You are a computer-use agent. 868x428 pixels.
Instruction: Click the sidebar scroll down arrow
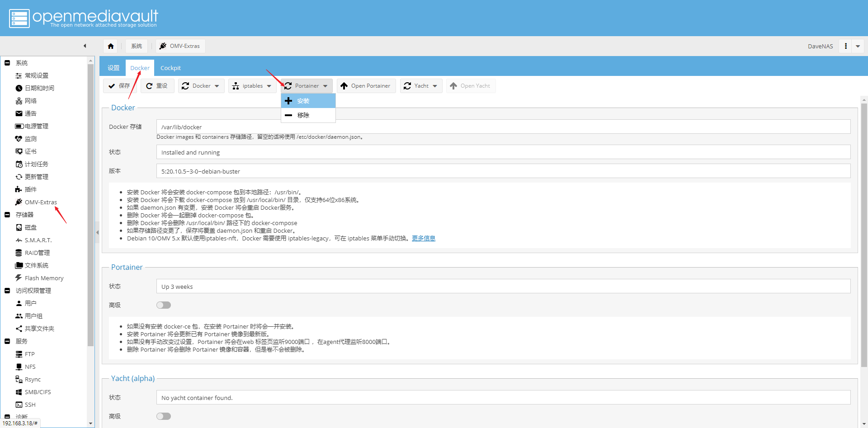pyautogui.click(x=91, y=423)
